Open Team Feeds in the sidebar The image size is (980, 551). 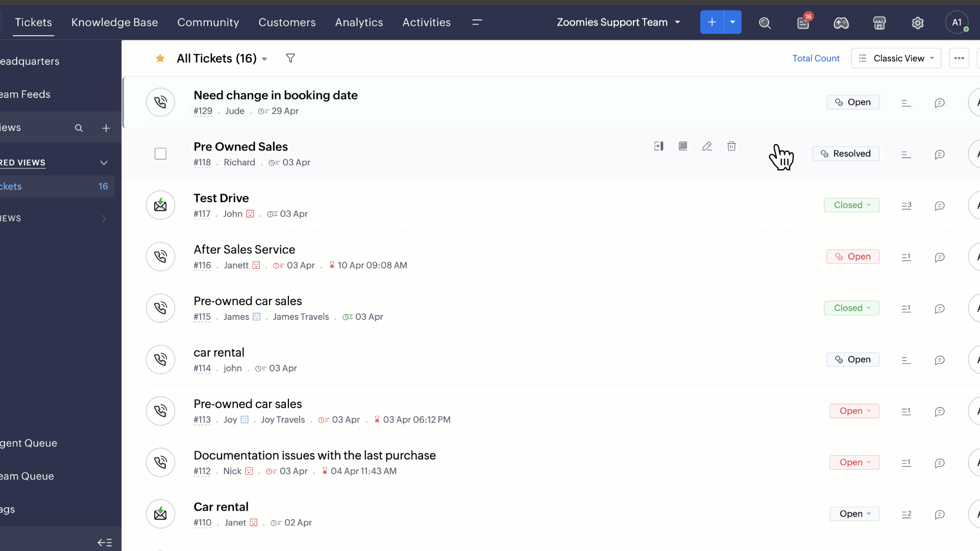pyautogui.click(x=25, y=94)
